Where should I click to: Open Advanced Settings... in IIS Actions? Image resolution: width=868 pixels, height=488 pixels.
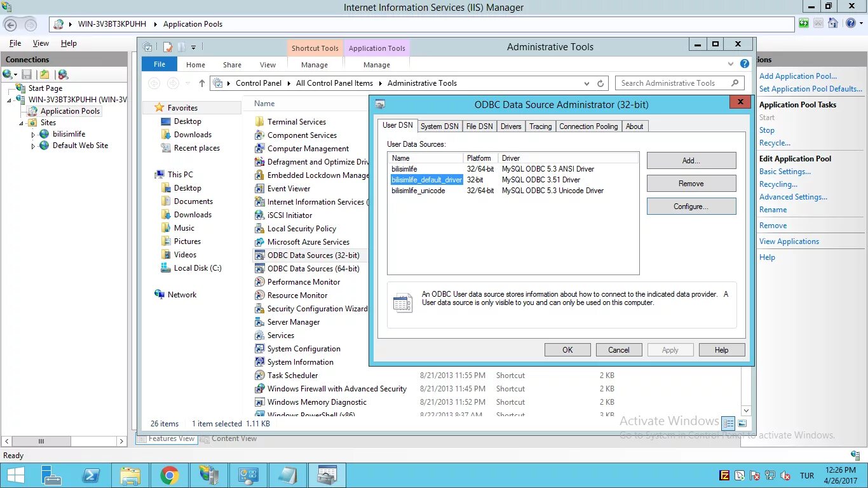tap(793, 197)
